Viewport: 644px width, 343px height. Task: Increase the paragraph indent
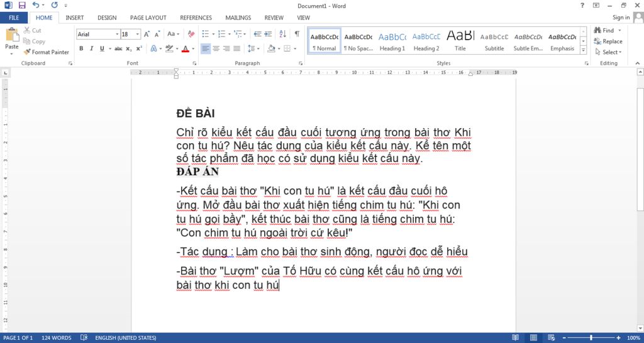point(268,34)
